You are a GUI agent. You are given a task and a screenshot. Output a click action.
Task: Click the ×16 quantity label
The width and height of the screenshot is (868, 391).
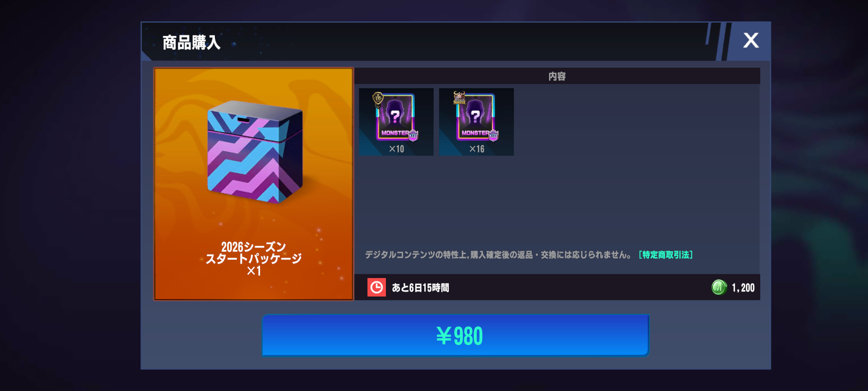point(477,149)
